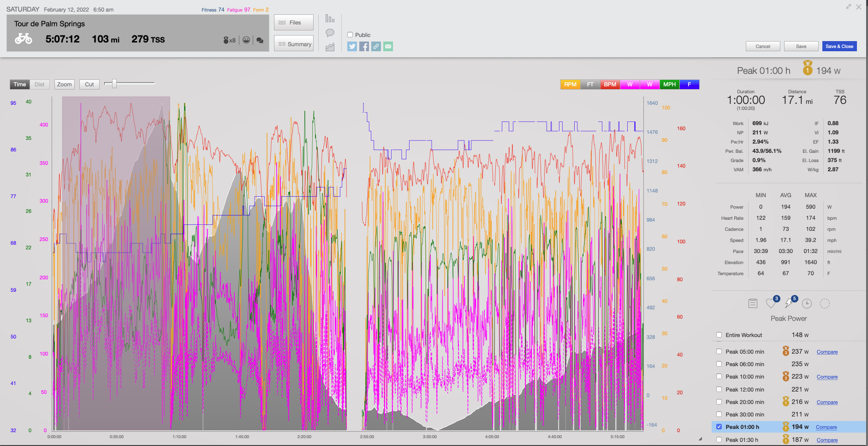The width and height of the screenshot is (868, 446).
Task: Open the clock icon in the peaks panel
Action: coord(807,303)
